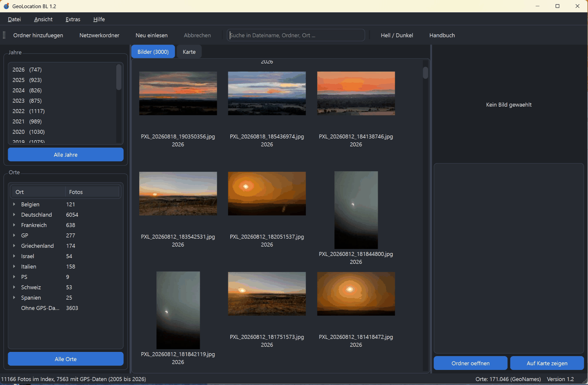Viewport: 588px width, 385px height.
Task: Click the GeoLocation BL app icon in title bar
Action: click(6, 6)
